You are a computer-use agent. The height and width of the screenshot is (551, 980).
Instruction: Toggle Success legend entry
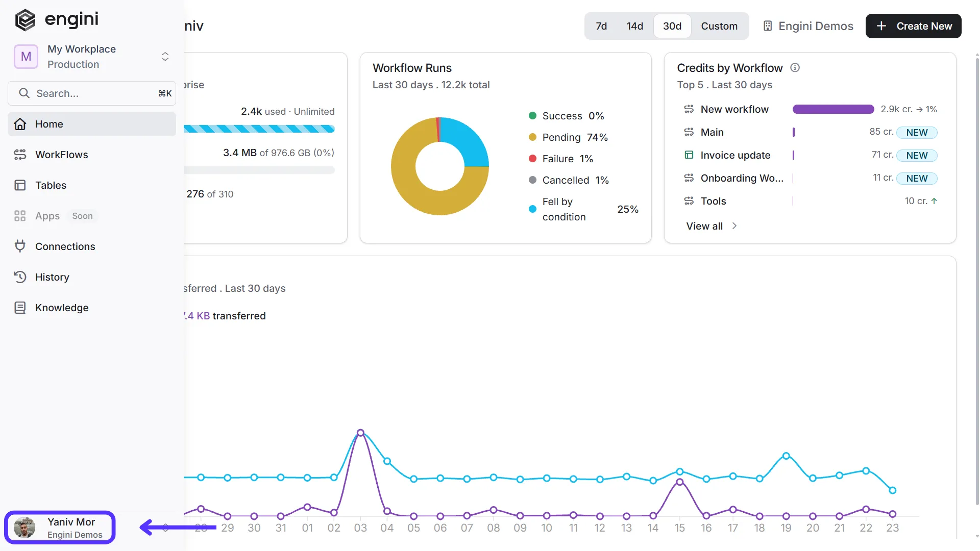tap(567, 116)
